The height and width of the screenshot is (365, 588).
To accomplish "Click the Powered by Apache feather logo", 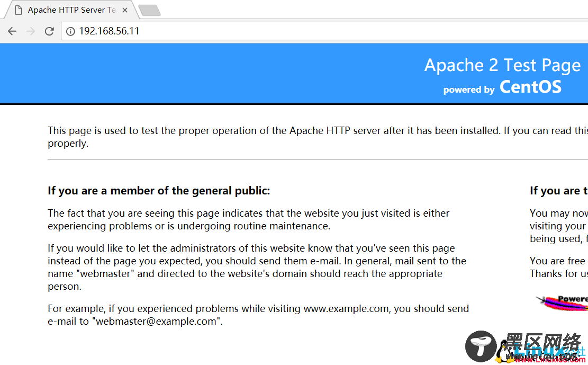I will click(x=562, y=302).
